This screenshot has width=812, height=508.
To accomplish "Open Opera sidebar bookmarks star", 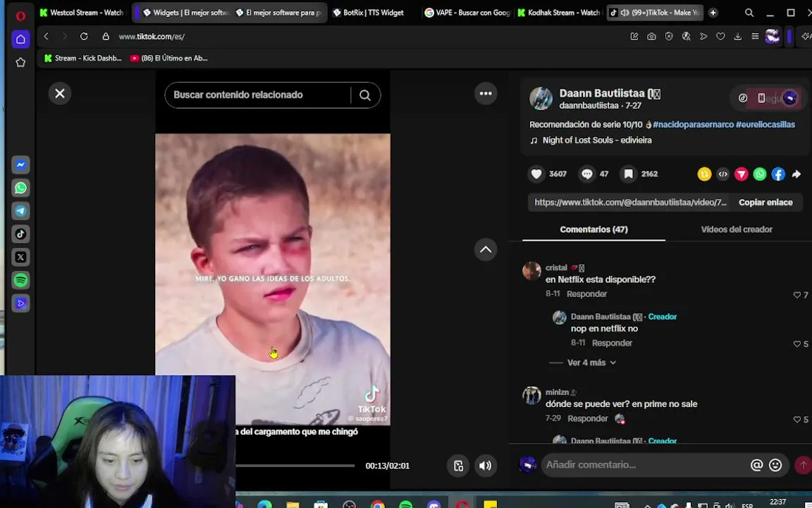I will coord(20,62).
